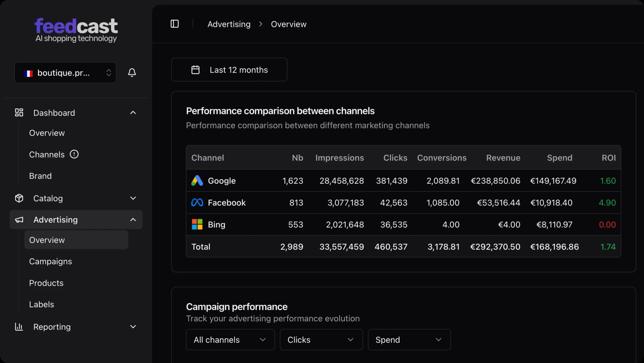The image size is (644, 363).
Task: Click Overview breadcrumb link
Action: pos(289,24)
